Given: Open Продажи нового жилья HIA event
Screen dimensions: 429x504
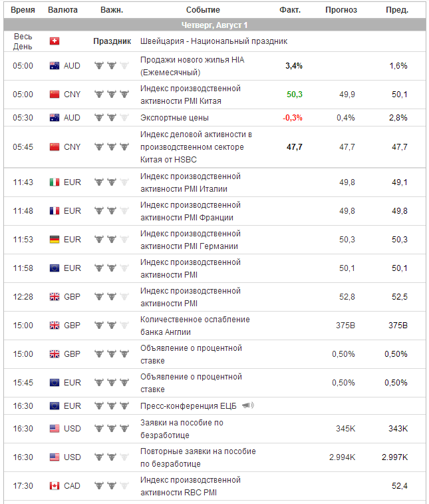Looking at the screenshot, I should click(x=192, y=66).
